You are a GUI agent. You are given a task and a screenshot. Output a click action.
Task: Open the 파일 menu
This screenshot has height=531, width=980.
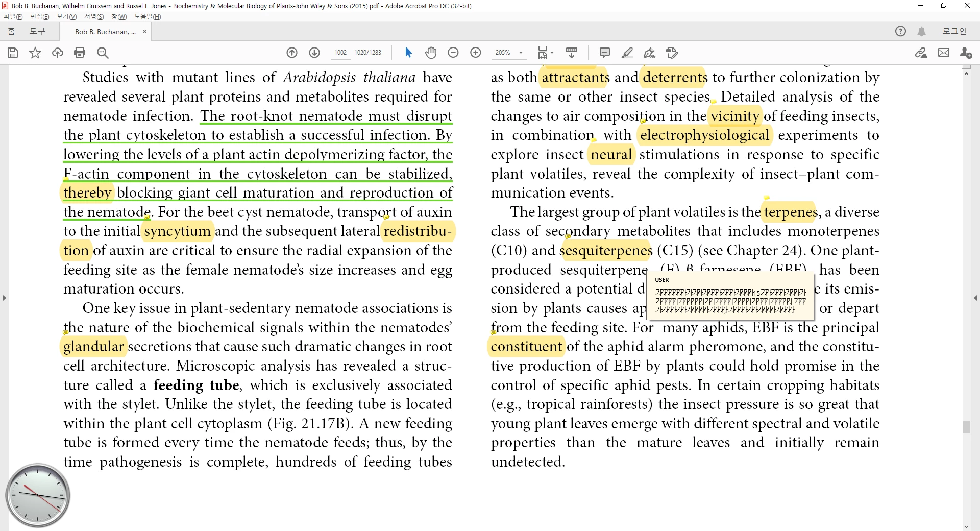click(13, 16)
